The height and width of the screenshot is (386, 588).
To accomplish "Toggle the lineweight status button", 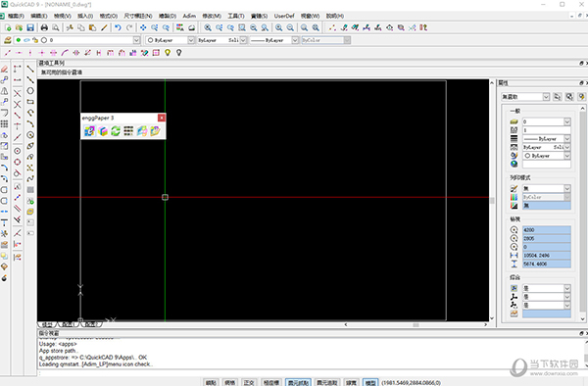I will [x=351, y=382].
